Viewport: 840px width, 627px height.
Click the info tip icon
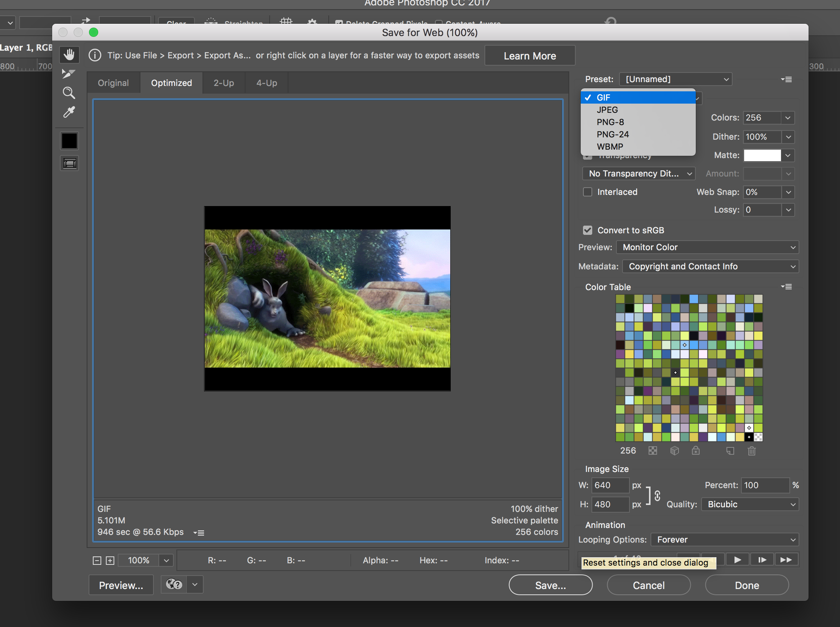[x=95, y=55]
